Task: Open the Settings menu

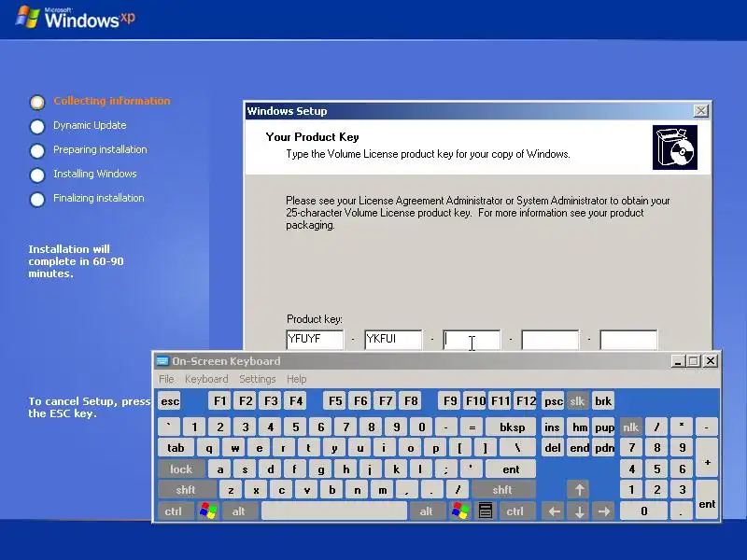Action: point(258,379)
